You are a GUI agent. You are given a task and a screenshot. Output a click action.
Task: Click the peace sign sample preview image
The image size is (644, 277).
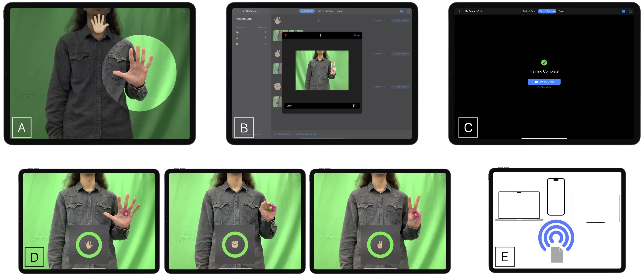[x=322, y=70]
